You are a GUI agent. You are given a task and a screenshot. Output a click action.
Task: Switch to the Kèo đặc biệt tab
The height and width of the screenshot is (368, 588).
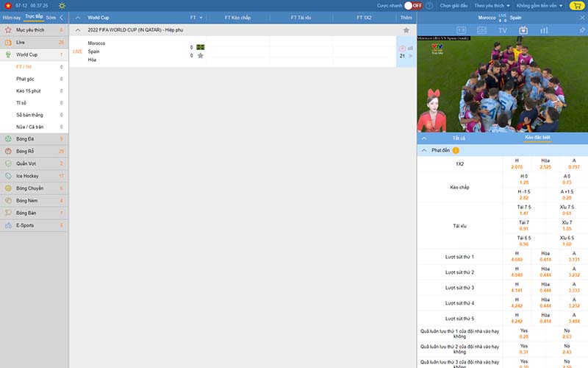(537, 138)
